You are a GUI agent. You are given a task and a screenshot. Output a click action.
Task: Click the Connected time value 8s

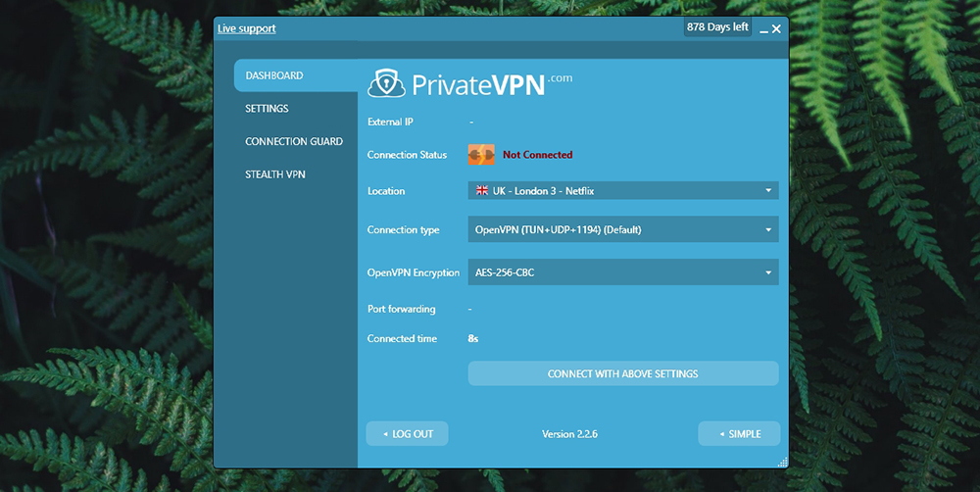click(x=473, y=338)
